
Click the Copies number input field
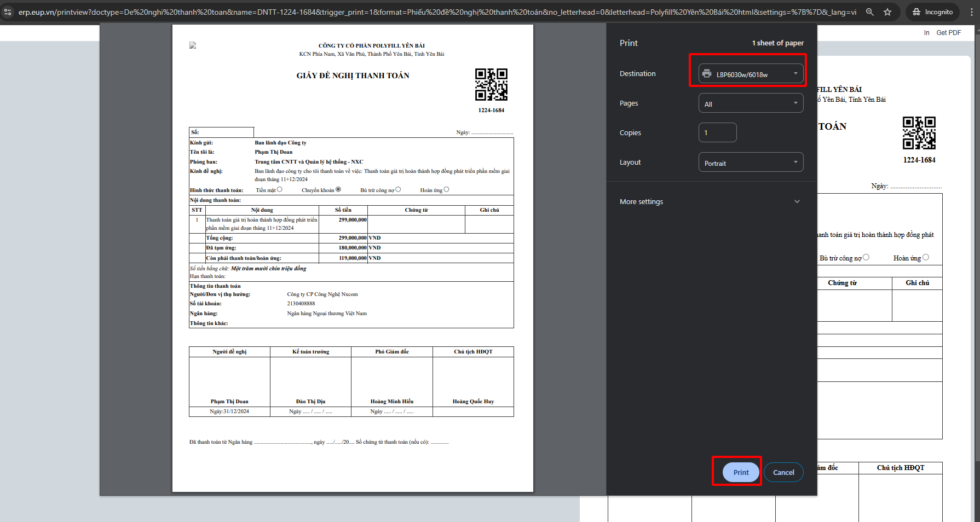(717, 132)
